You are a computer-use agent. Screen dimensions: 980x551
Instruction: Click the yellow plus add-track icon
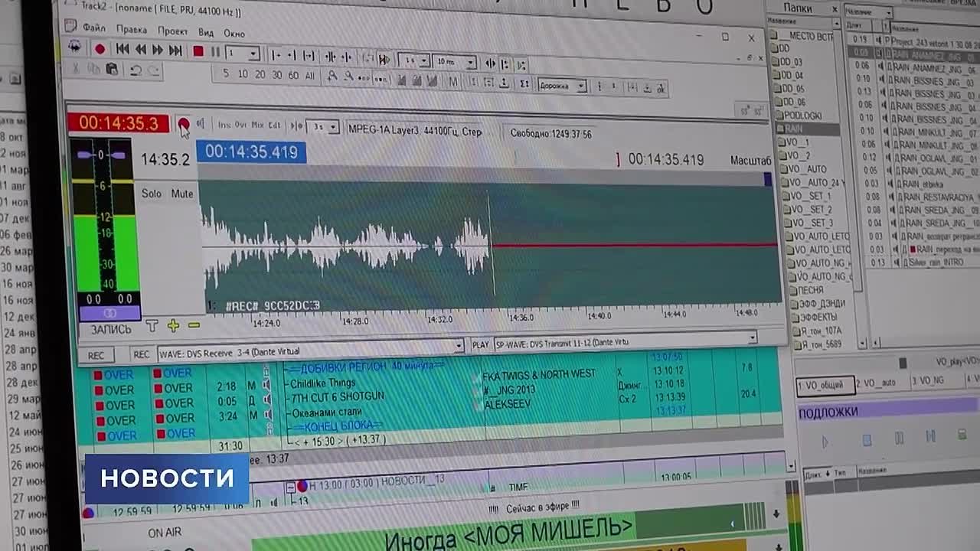tap(173, 326)
